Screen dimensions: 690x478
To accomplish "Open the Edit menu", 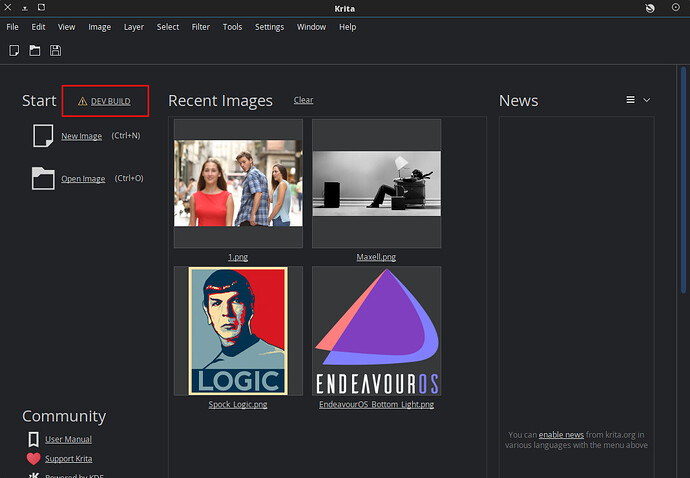I will (38, 27).
